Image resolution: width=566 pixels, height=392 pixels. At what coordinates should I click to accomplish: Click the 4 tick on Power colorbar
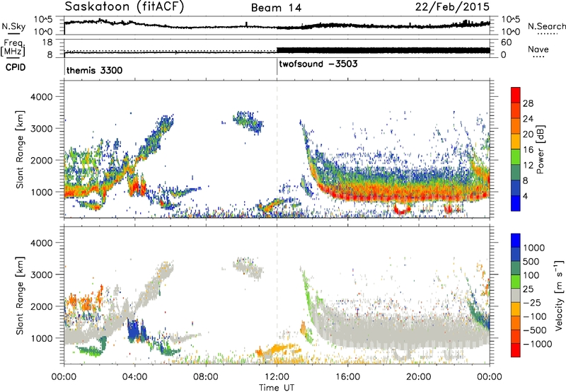pos(526,196)
